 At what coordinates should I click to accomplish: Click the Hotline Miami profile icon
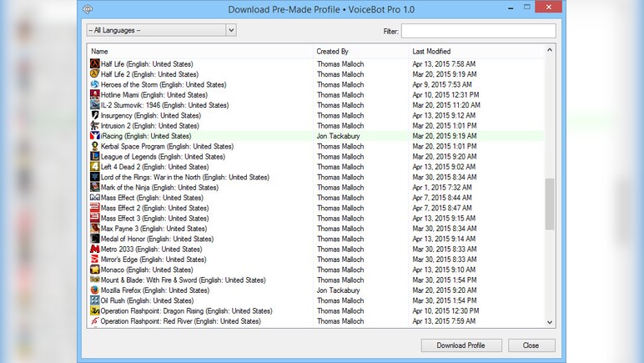point(95,94)
